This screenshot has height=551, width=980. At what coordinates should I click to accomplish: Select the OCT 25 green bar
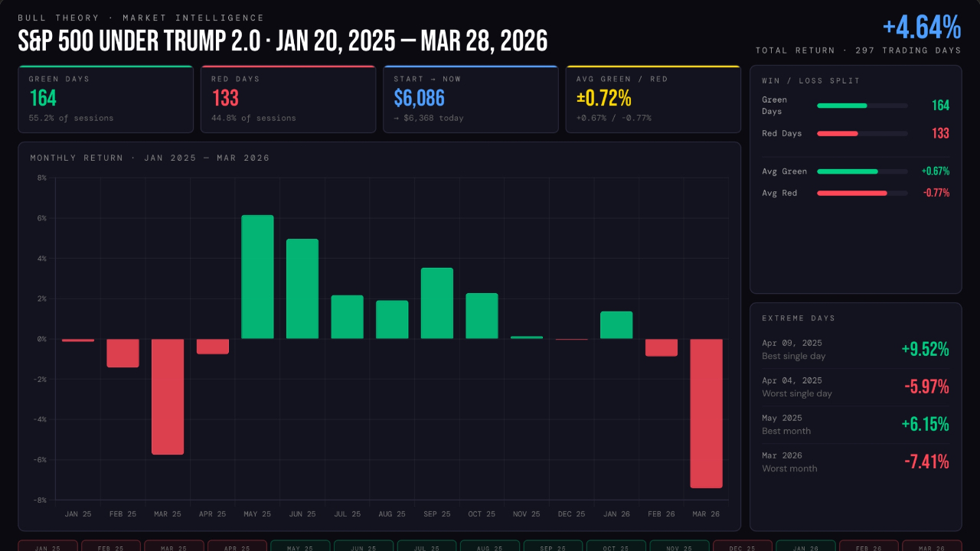pyautogui.click(x=482, y=316)
